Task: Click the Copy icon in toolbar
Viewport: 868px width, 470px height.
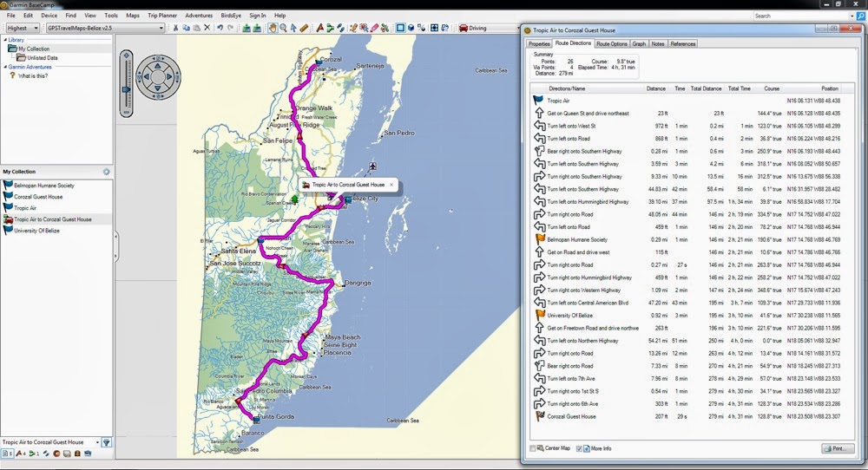Action: 186,28
